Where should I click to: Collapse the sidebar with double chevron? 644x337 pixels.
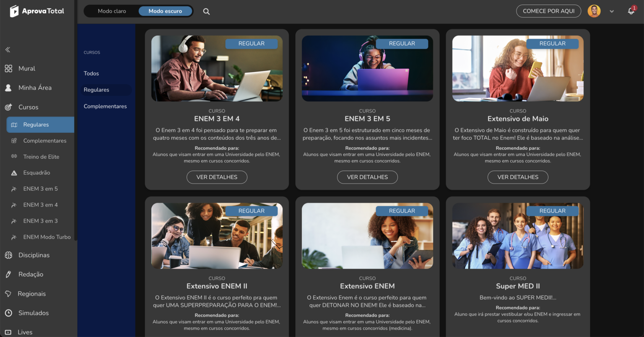[8, 50]
